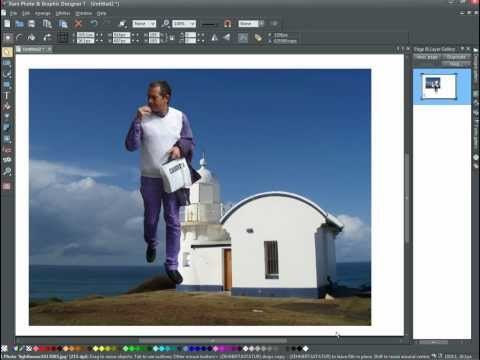Screen dimensions: 480x360
Task: Select the highlighted Selector tool
Action: click(x=7, y=52)
